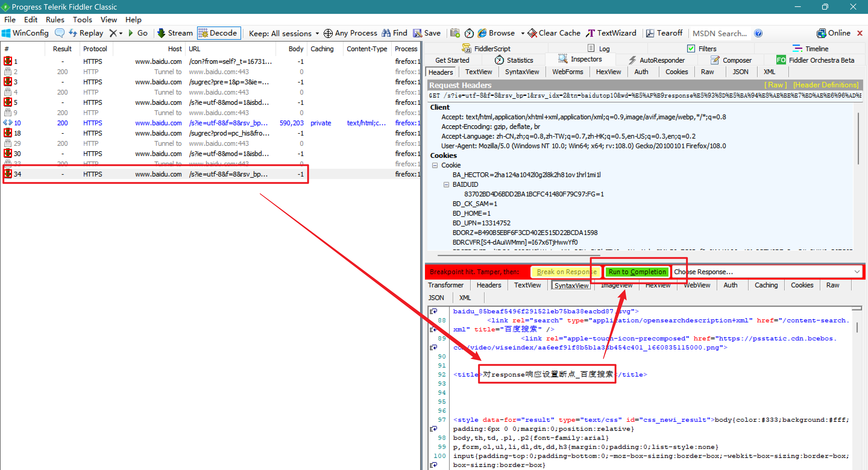Sort sessions by Body column header
Viewport: 868px width, 470px height.
(x=291, y=49)
